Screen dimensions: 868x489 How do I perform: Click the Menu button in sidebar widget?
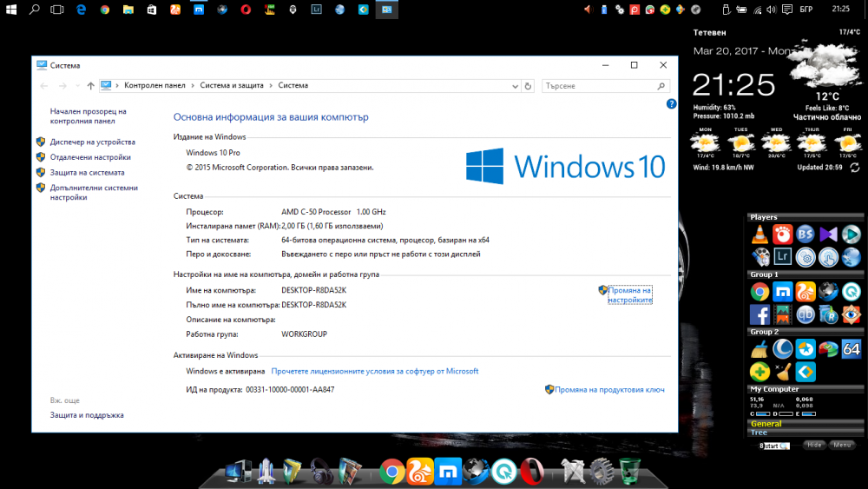click(842, 445)
